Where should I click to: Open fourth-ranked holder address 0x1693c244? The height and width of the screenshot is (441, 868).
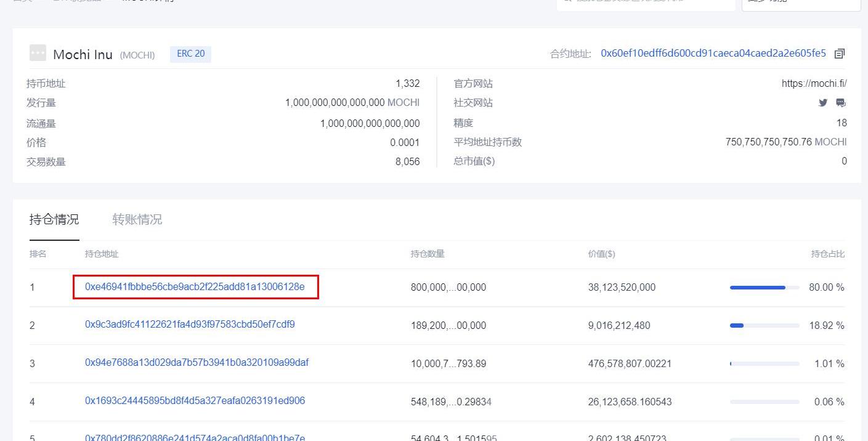pos(195,401)
